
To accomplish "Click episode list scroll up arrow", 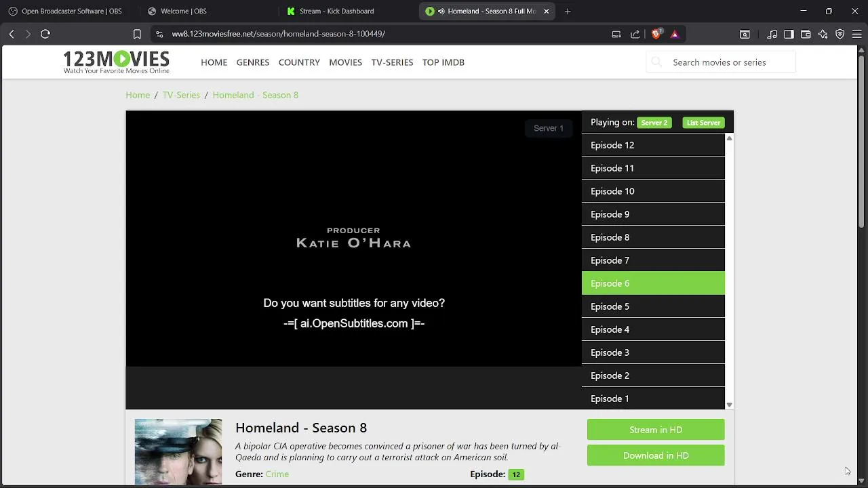I will click(729, 138).
